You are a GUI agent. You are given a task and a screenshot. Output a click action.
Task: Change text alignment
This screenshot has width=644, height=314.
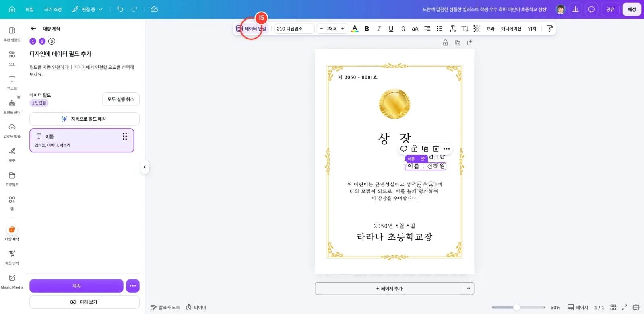coord(427,29)
